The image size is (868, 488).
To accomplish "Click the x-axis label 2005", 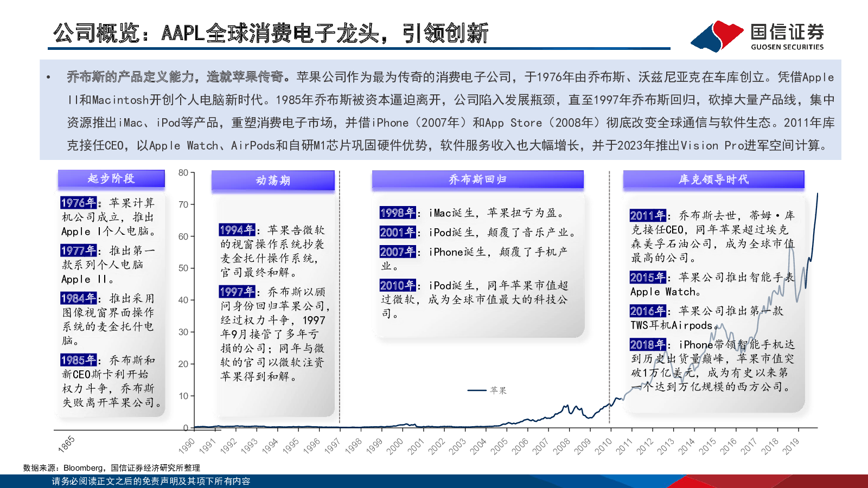I will tap(499, 446).
